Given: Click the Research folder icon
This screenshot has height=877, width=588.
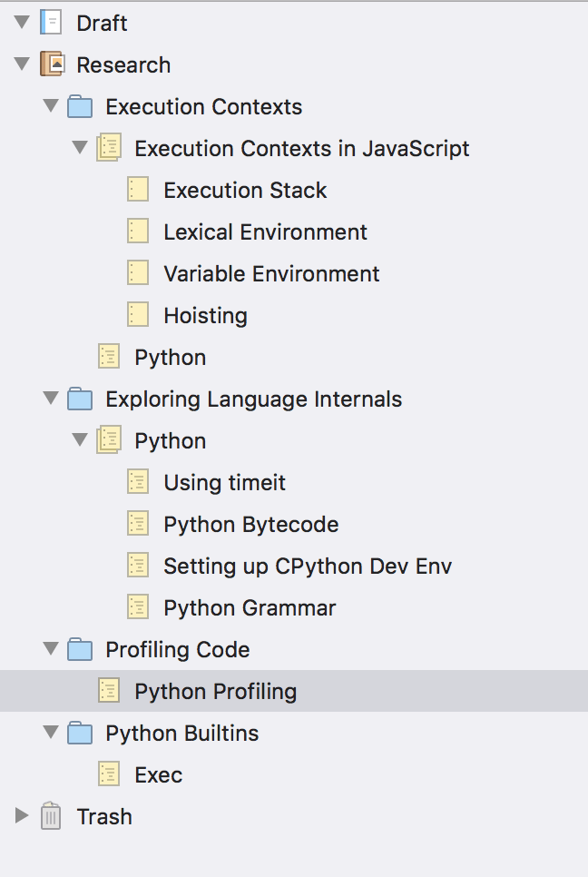Looking at the screenshot, I should [53, 64].
